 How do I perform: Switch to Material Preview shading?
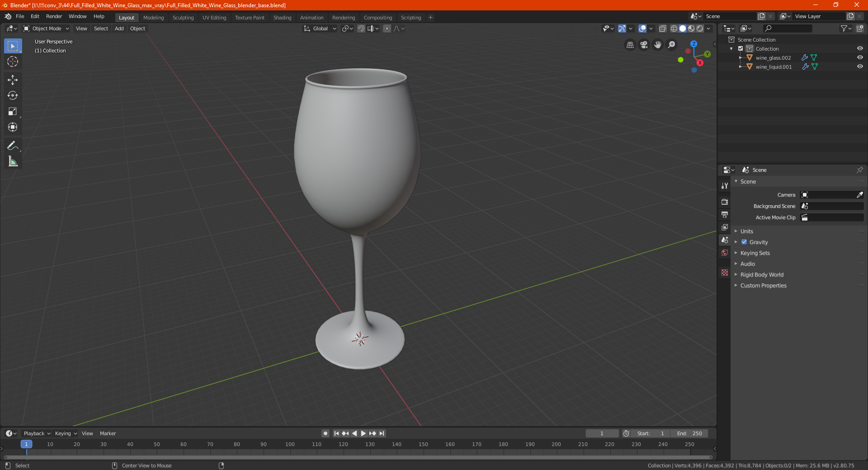pyautogui.click(x=691, y=28)
